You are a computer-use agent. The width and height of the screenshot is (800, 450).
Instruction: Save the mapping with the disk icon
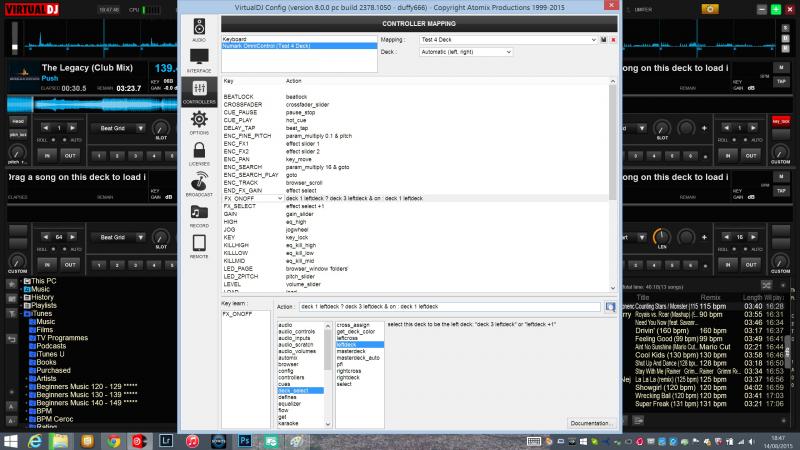pos(604,40)
